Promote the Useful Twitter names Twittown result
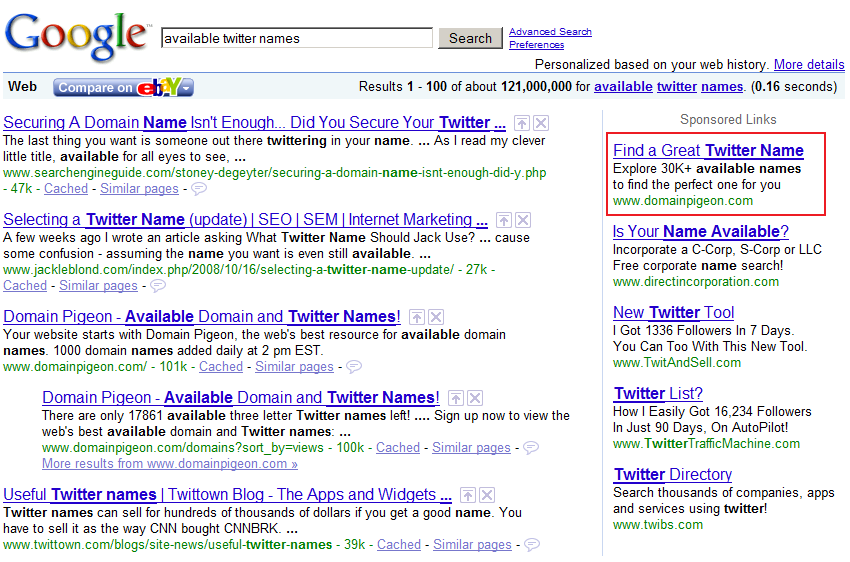The width and height of the screenshot is (850, 562). click(467, 495)
